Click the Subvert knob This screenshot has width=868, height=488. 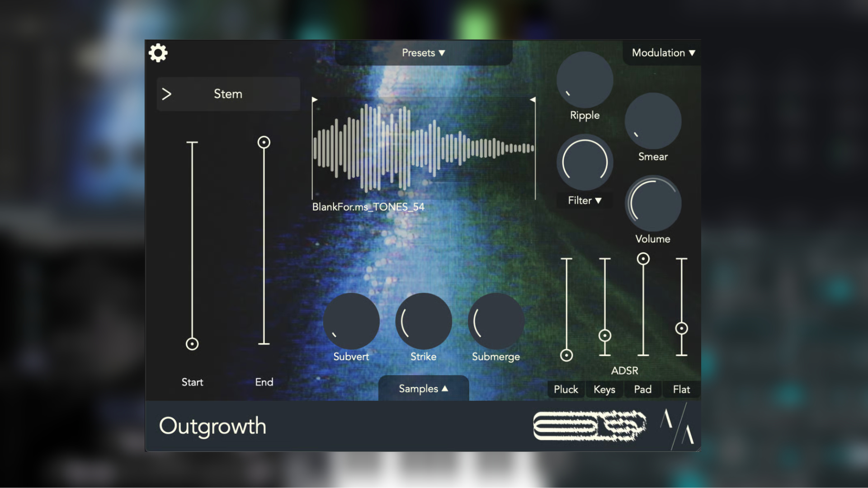click(x=351, y=321)
